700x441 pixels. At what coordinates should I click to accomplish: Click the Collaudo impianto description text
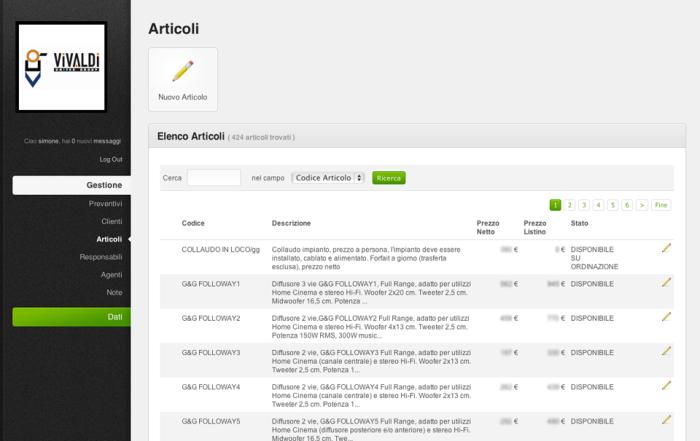(x=366, y=258)
